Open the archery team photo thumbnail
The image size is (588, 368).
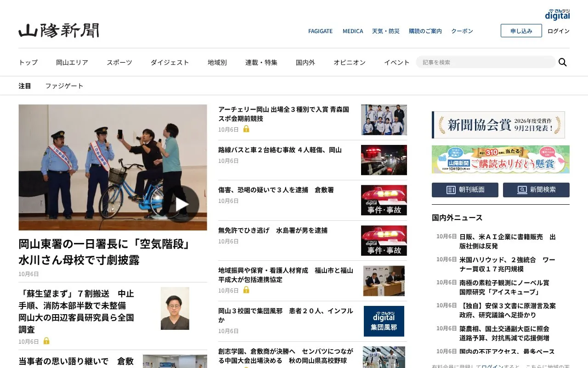tap(384, 120)
